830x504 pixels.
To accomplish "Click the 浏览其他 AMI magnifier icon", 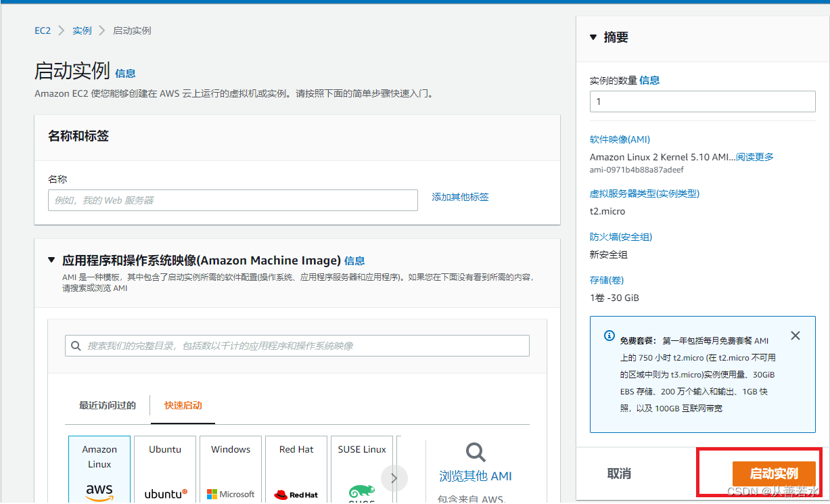I will coord(475,453).
